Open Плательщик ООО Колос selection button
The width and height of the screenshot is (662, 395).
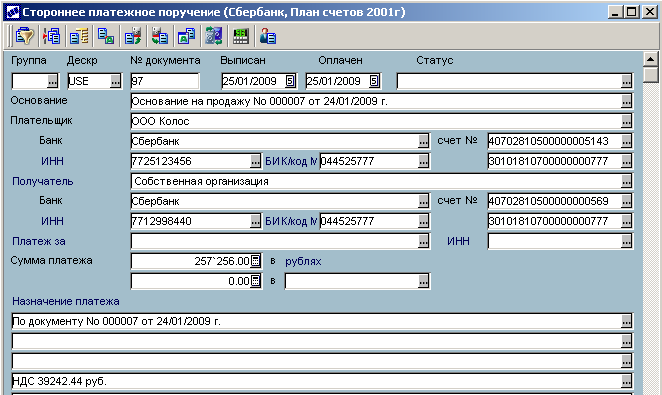627,122
